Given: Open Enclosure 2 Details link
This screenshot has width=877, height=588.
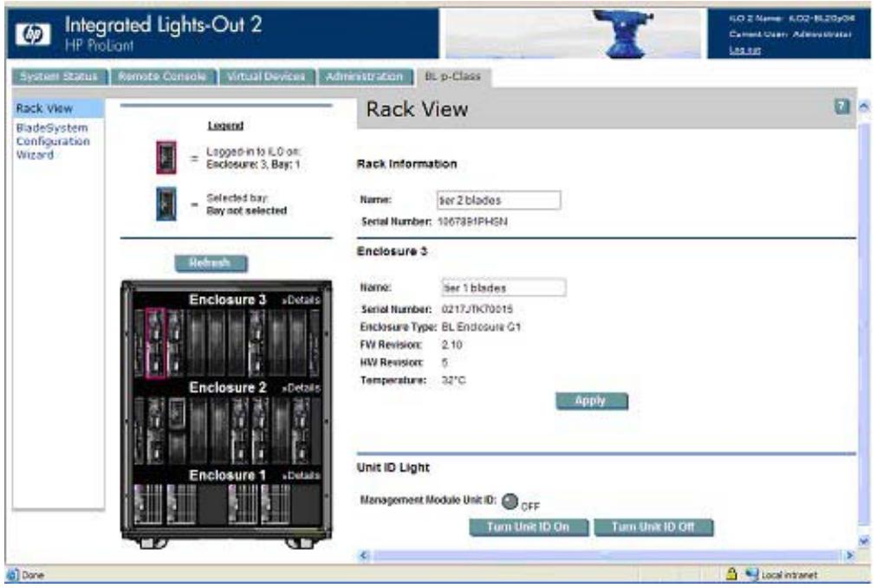Looking at the screenshot, I should click(302, 388).
